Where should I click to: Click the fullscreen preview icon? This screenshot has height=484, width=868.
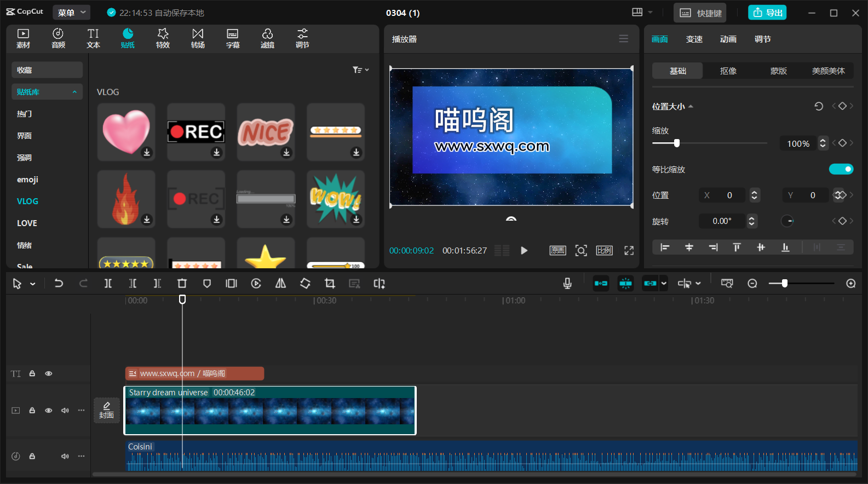pos(629,250)
